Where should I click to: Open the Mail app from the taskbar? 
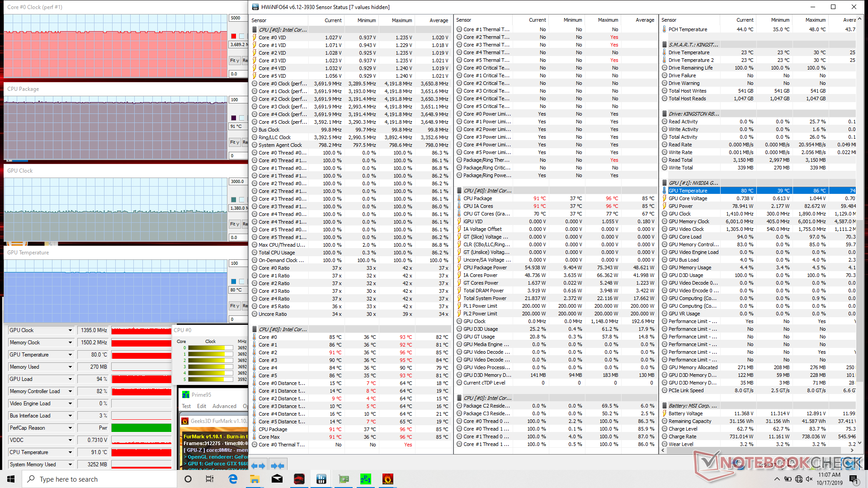coord(277,479)
